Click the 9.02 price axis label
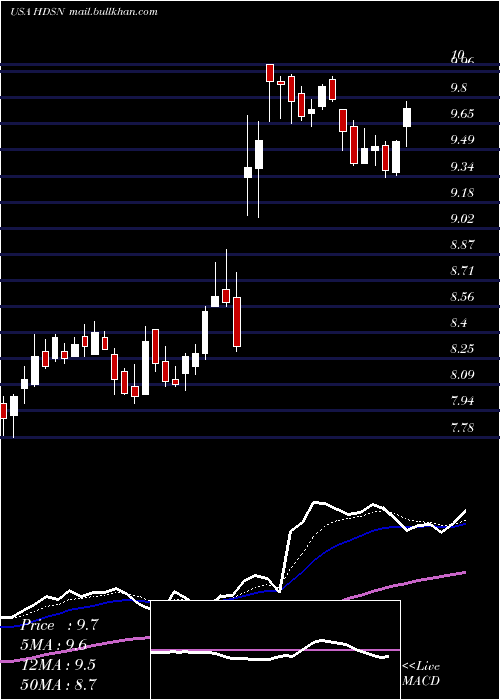500x700 pixels. pyautogui.click(x=462, y=219)
